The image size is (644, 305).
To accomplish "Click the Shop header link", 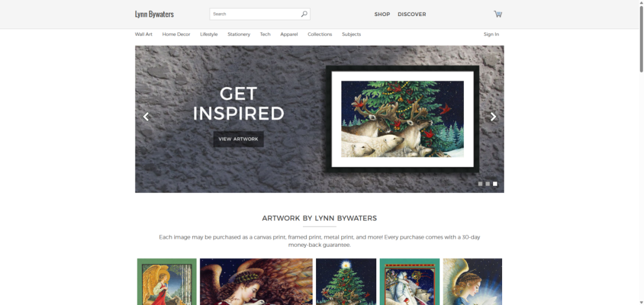I will coord(382,14).
